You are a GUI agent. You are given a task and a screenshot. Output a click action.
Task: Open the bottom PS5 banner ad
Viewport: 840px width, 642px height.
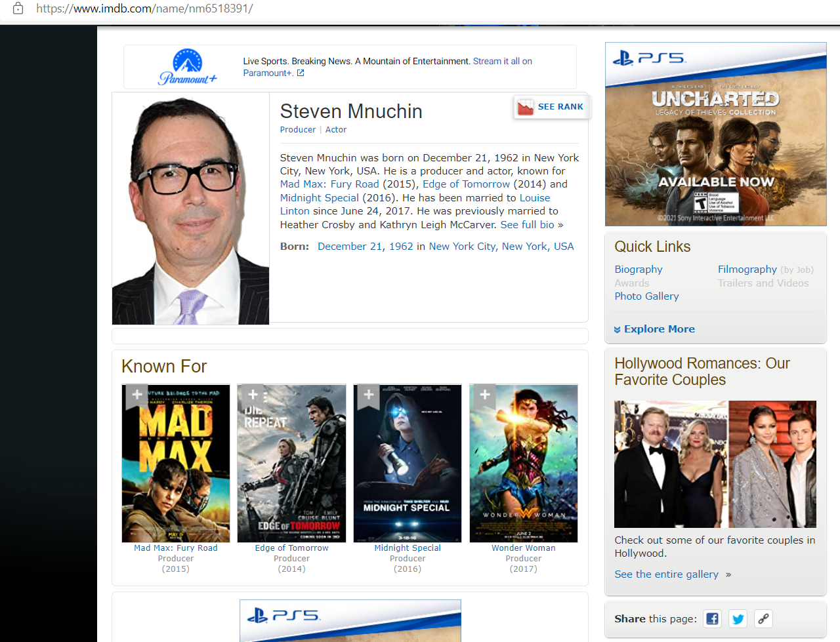click(x=350, y=620)
